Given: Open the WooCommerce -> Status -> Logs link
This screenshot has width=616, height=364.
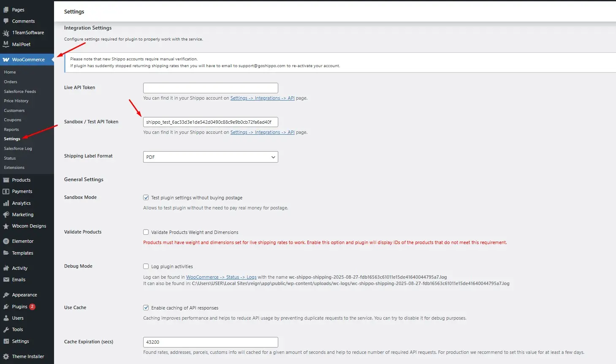Looking at the screenshot, I should click(x=221, y=277).
